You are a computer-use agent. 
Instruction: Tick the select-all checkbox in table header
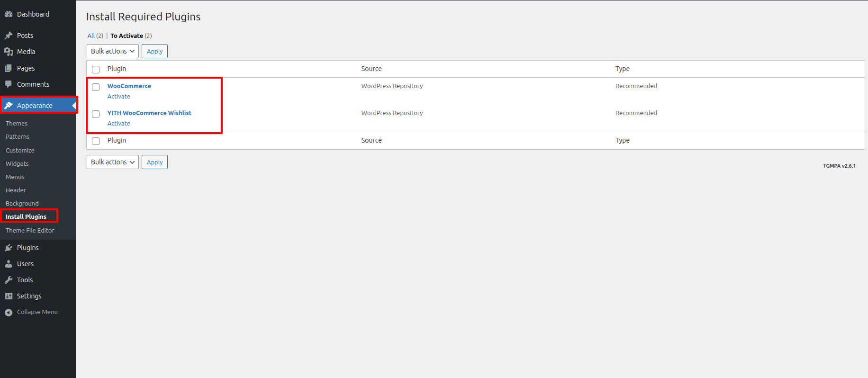tap(96, 70)
